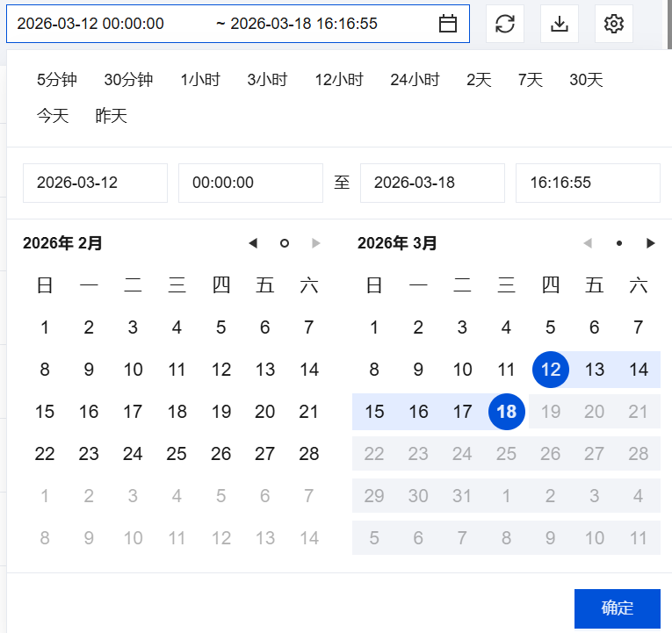Pick the 今天 quick range option
The width and height of the screenshot is (672, 633).
(x=53, y=116)
